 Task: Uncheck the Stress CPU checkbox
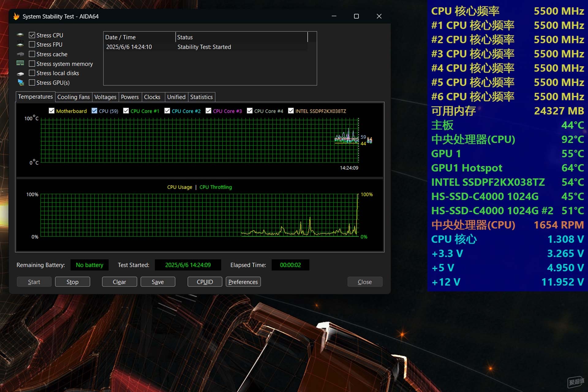tap(32, 35)
